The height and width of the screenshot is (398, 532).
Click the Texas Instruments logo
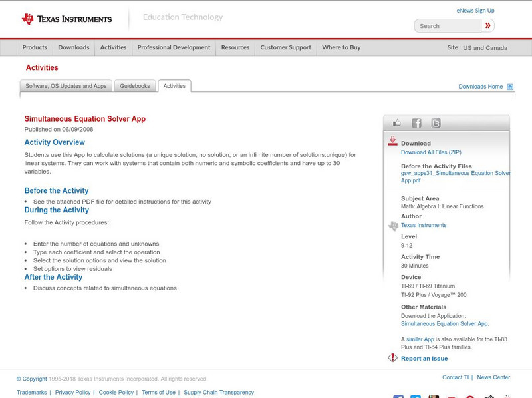pyautogui.click(x=66, y=19)
